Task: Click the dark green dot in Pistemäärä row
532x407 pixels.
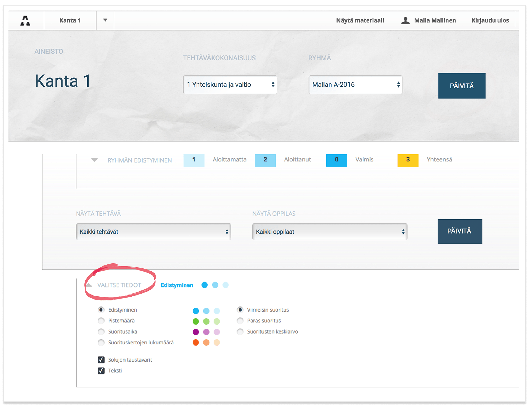Action: click(196, 321)
